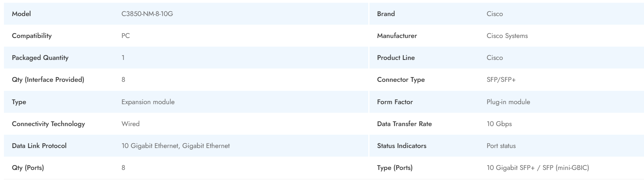Screen dimensions: 644x195
Task: Click the Data Link Protocol label
Action: click(39, 146)
